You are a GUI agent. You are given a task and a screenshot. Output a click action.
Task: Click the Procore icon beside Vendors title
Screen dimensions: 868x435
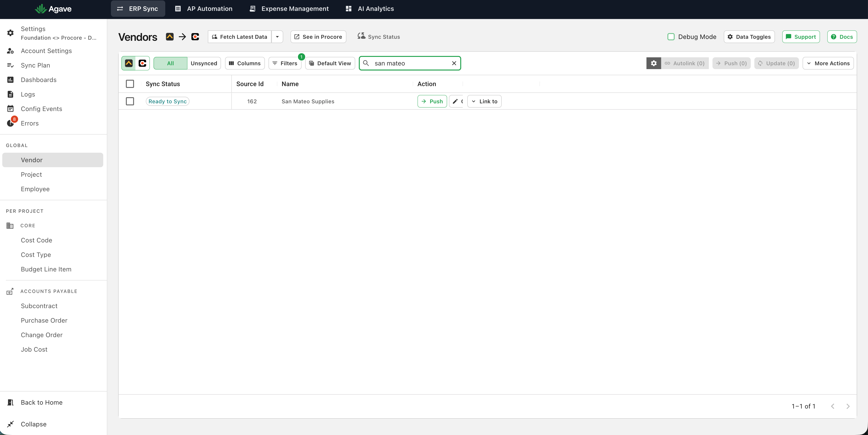coord(195,37)
